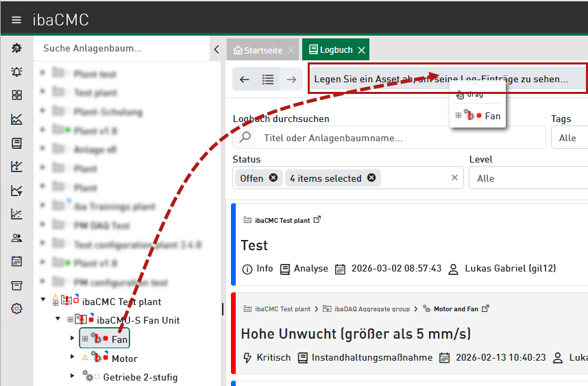The width and height of the screenshot is (588, 386).
Task: Open the users sidebar icon
Action: (16, 238)
